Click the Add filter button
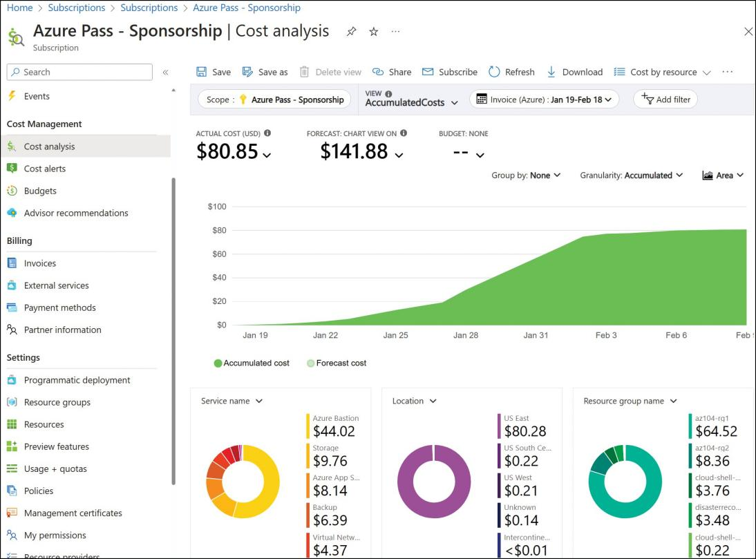 665,100
